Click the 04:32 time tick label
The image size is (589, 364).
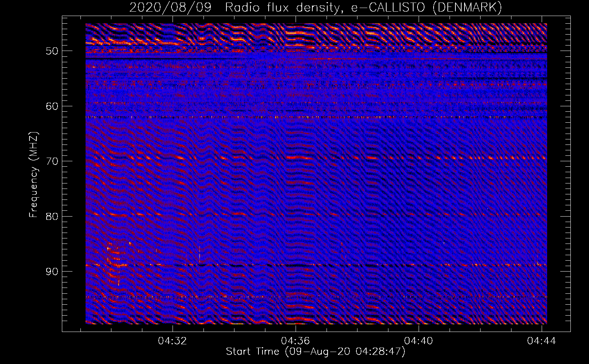172,341
